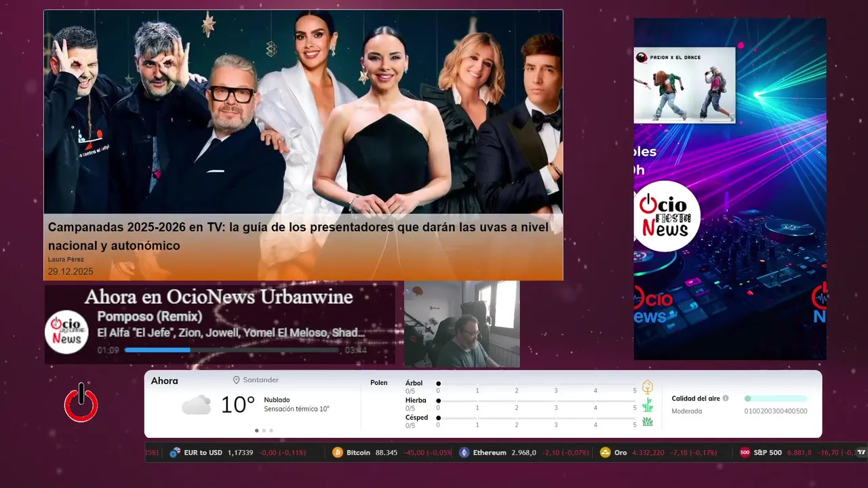This screenshot has width=868, height=488.
Task: Click the S&P 500 red badge icon
Action: click(745, 452)
